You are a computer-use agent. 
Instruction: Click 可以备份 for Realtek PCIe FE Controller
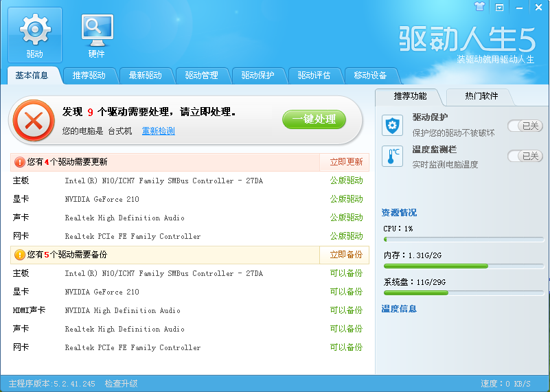[346, 347]
